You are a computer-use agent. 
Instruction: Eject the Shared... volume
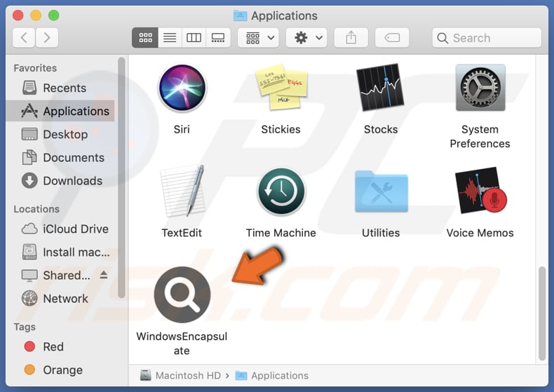(104, 275)
